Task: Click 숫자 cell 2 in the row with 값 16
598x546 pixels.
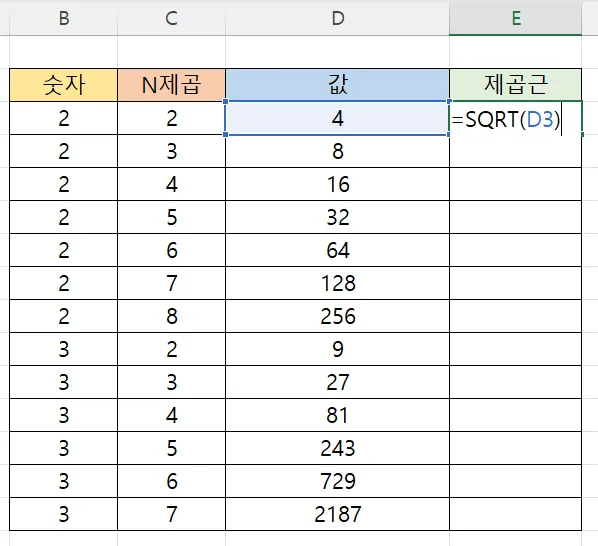Action: (63, 184)
